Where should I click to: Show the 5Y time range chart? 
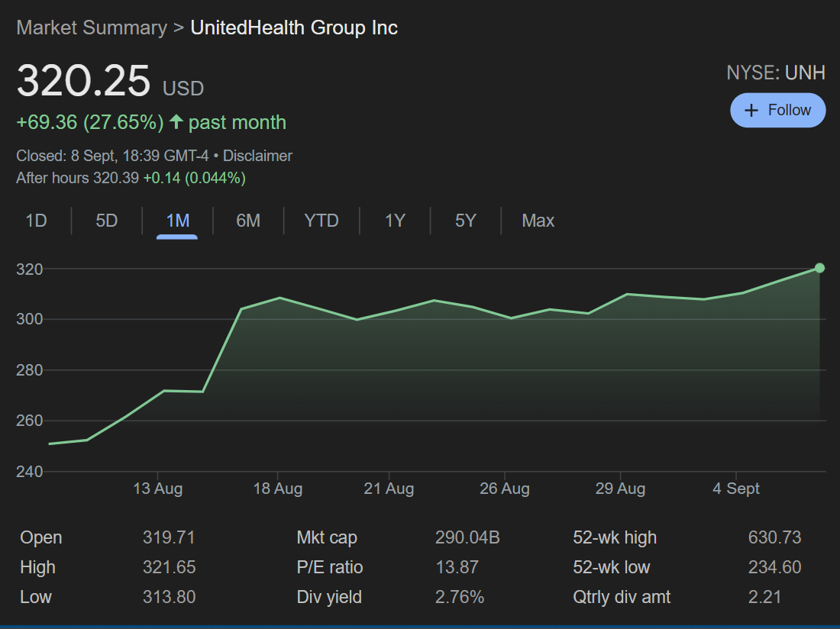point(466,221)
